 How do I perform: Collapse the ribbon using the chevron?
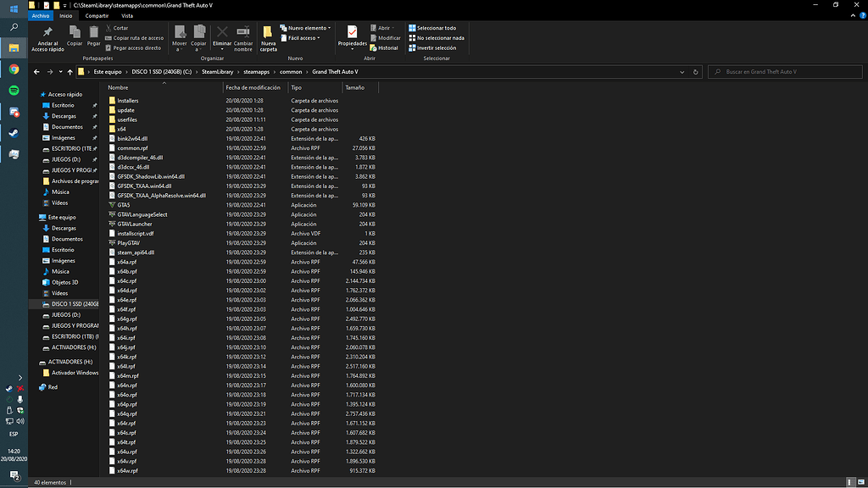click(x=851, y=15)
